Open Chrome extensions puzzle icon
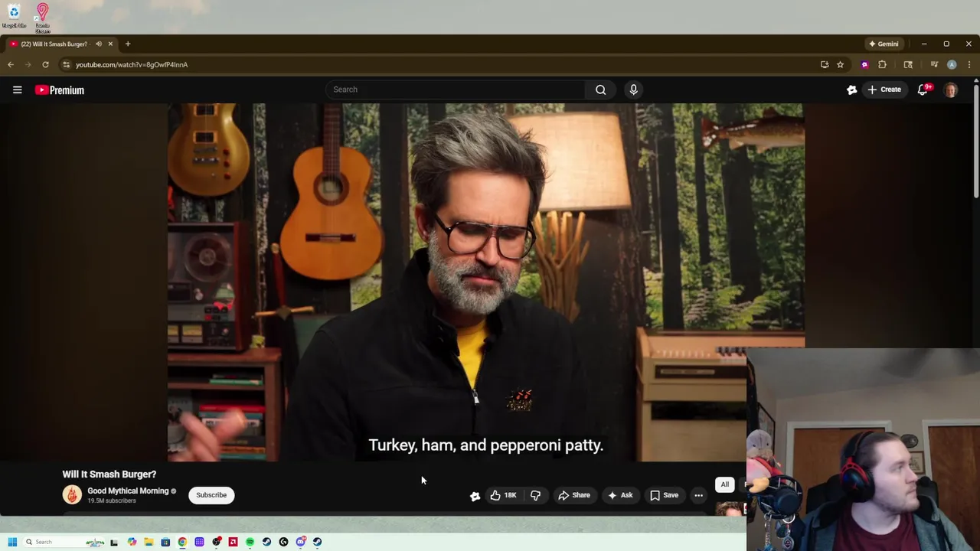The width and height of the screenshot is (980, 551). pos(882,64)
